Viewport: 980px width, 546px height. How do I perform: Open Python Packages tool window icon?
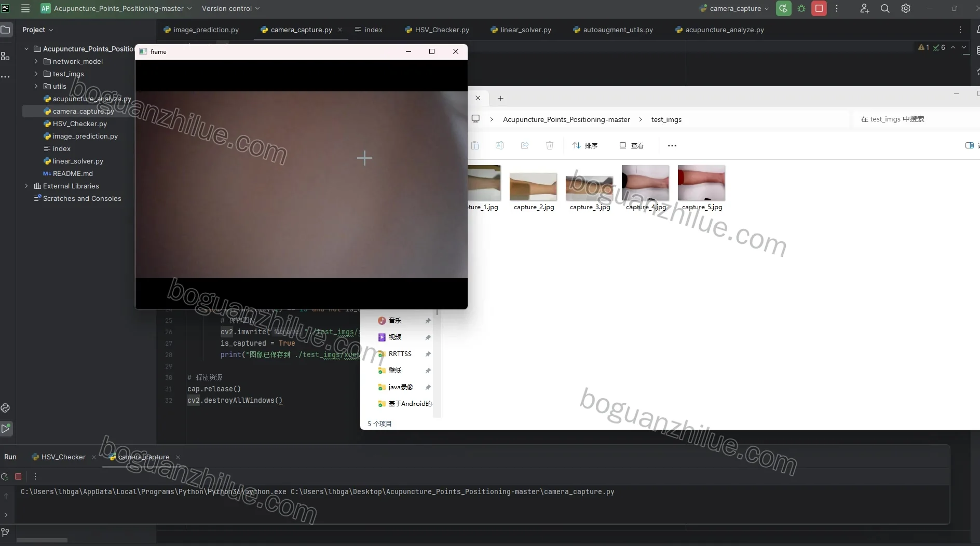pos(6,408)
